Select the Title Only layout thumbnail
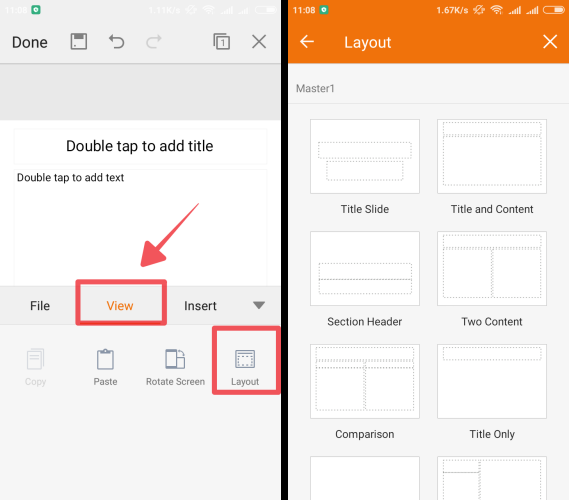The image size is (569, 500). point(492,381)
